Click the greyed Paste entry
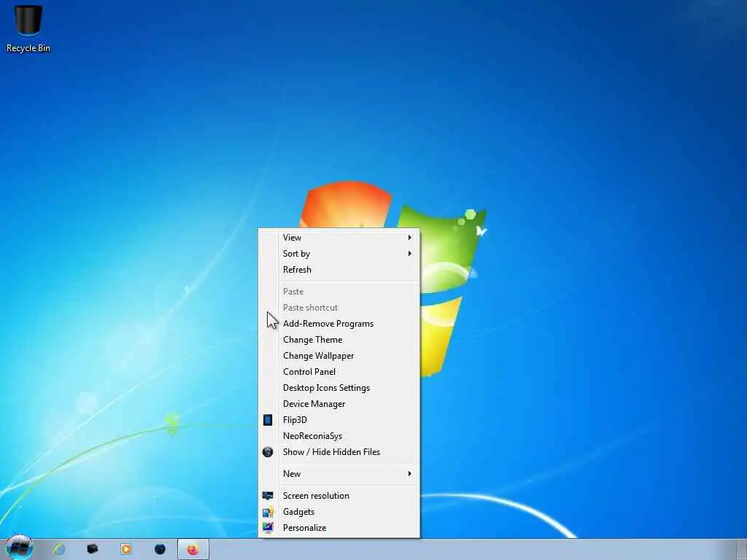The height and width of the screenshot is (560, 747). (x=338, y=292)
